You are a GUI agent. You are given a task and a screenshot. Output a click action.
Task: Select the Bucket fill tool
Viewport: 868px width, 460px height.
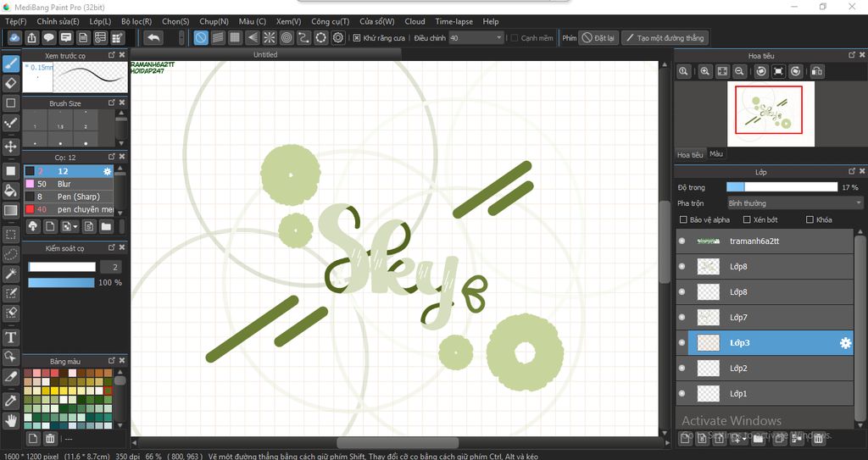point(10,191)
